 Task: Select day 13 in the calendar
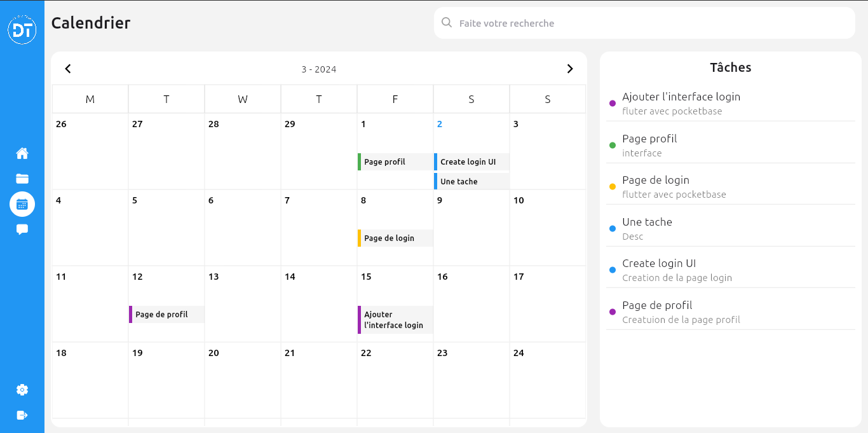[214, 277]
